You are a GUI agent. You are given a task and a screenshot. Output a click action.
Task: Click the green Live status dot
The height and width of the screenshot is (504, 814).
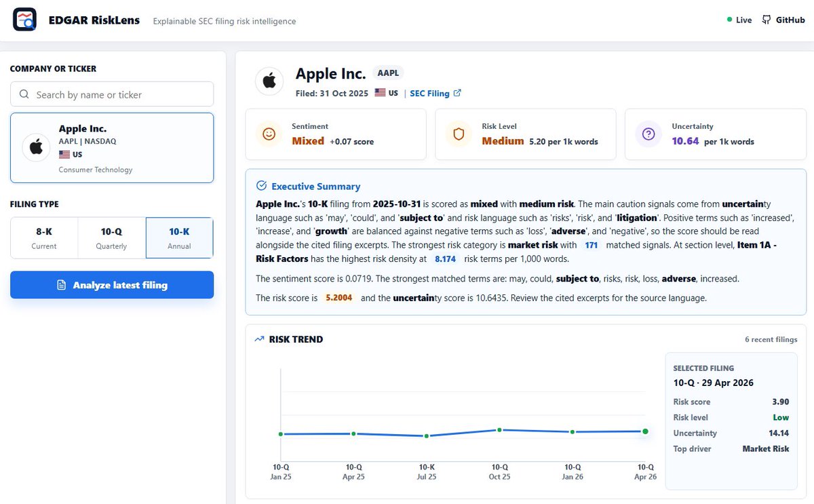click(x=730, y=20)
